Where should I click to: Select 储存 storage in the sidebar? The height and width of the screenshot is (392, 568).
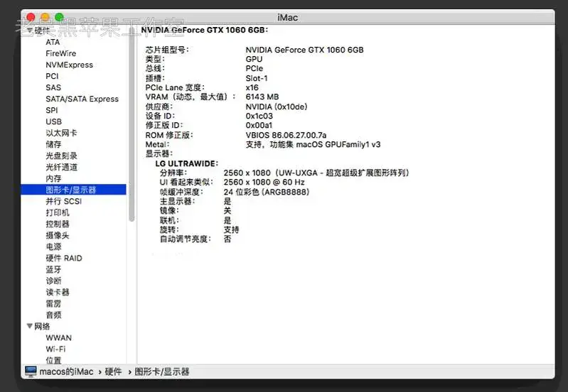click(x=53, y=144)
